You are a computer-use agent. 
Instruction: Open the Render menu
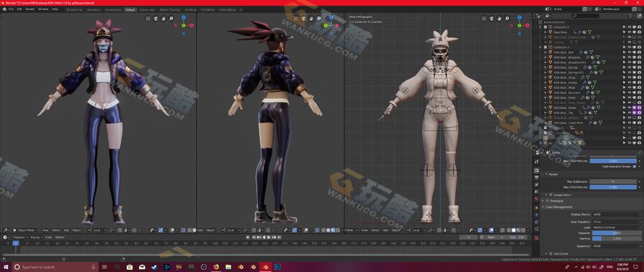click(x=30, y=9)
